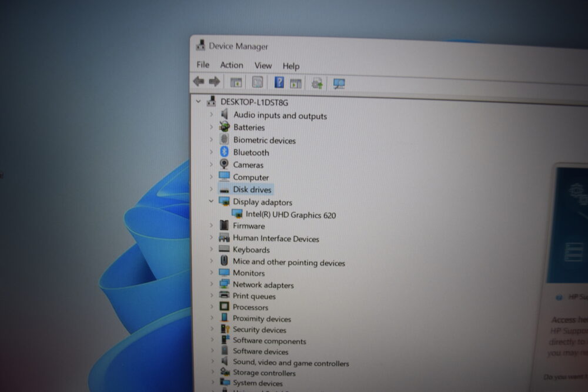
Task: Open the View menu
Action: coord(263,66)
